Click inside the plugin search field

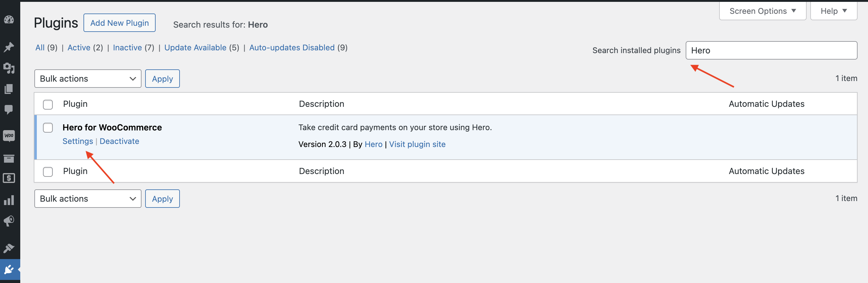click(x=772, y=50)
